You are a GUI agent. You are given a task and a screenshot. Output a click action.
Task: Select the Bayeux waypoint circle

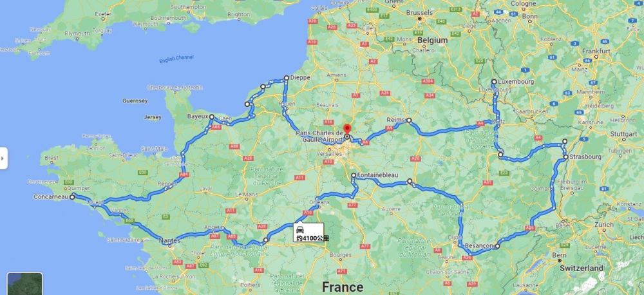click(211, 117)
